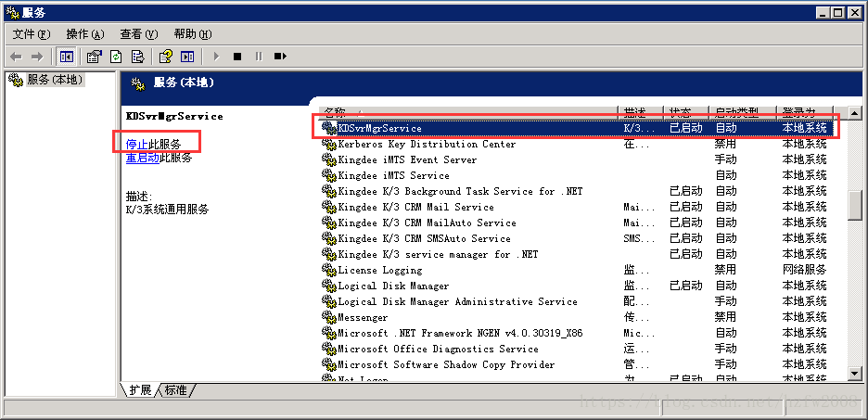The image size is (868, 420).
Task: Click the Stop Service square icon
Action: [x=236, y=57]
